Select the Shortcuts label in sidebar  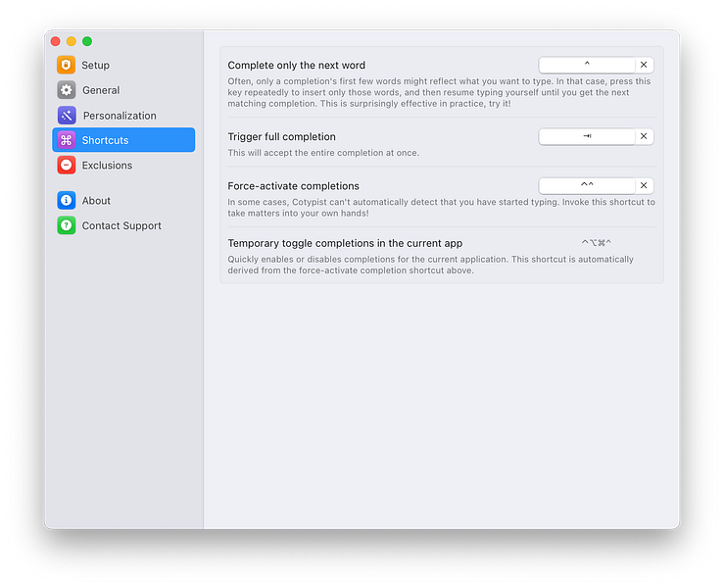click(105, 140)
